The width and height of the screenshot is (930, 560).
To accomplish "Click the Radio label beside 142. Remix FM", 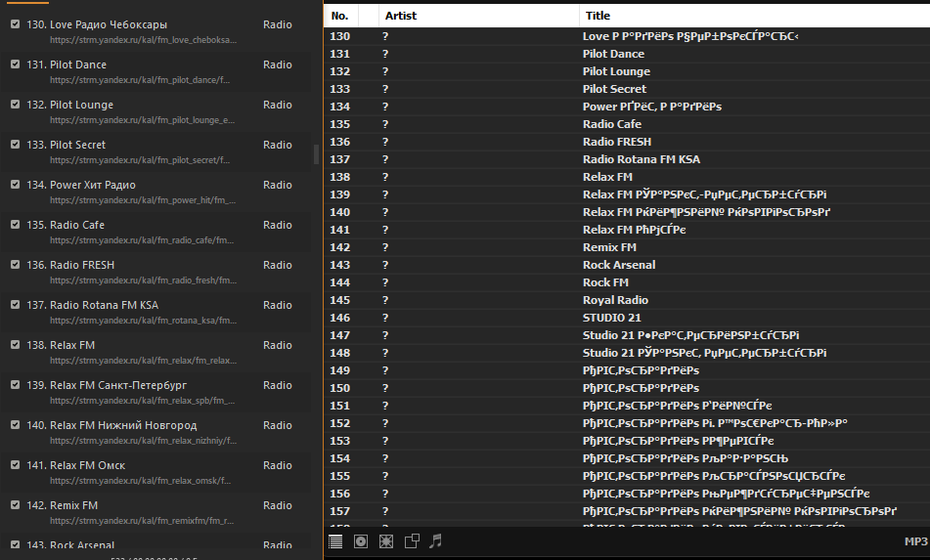I will (278, 505).
